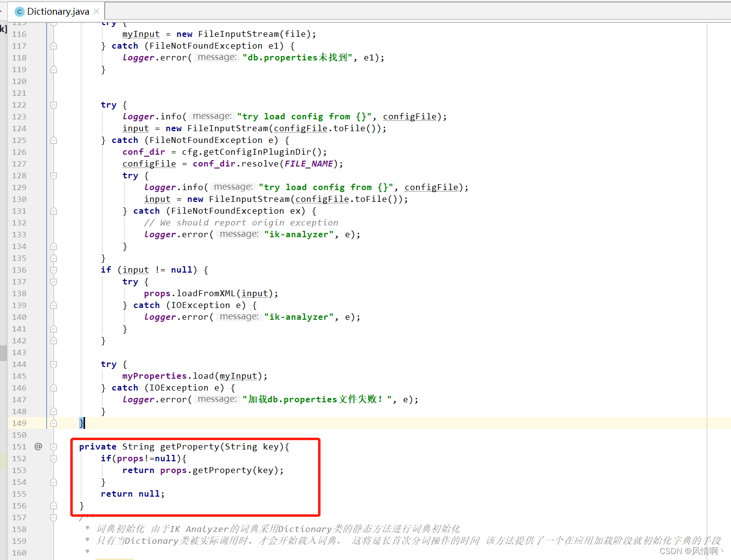
Task: Click myProperties field on line 145
Action: point(154,376)
